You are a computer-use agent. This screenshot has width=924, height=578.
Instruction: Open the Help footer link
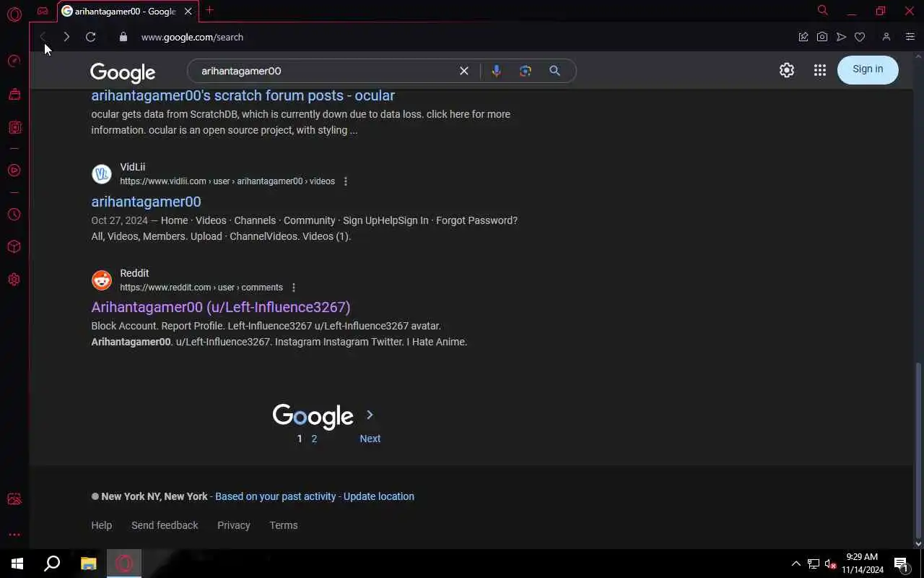101,525
